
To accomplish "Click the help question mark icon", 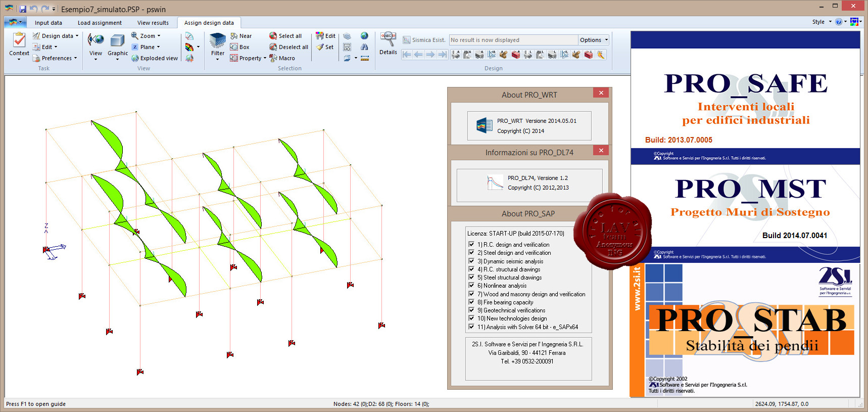I will click(839, 22).
